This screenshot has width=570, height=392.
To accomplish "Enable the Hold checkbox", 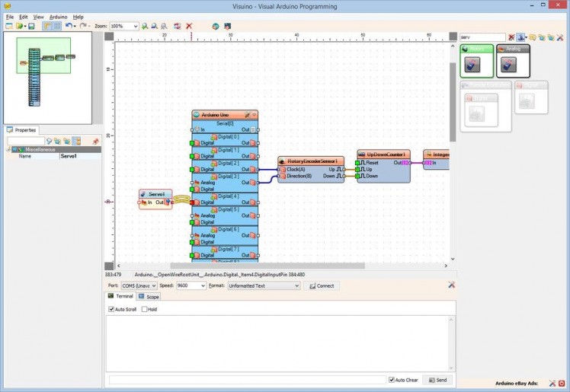I will (145, 310).
